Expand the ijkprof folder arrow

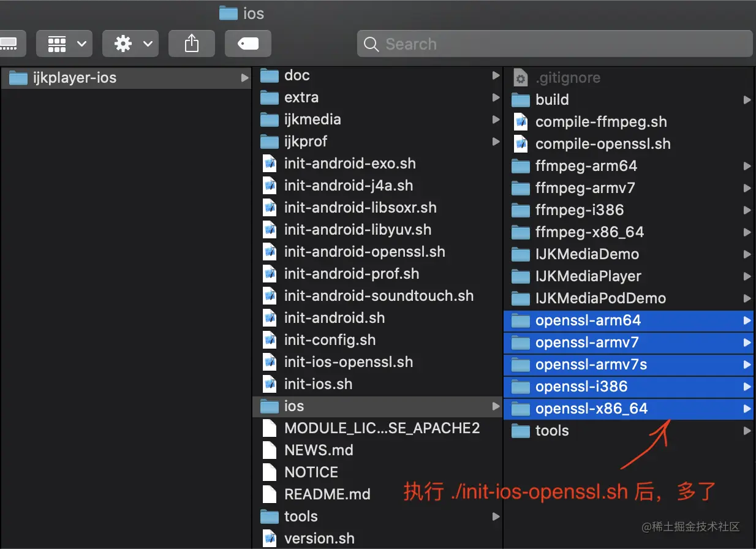point(496,142)
